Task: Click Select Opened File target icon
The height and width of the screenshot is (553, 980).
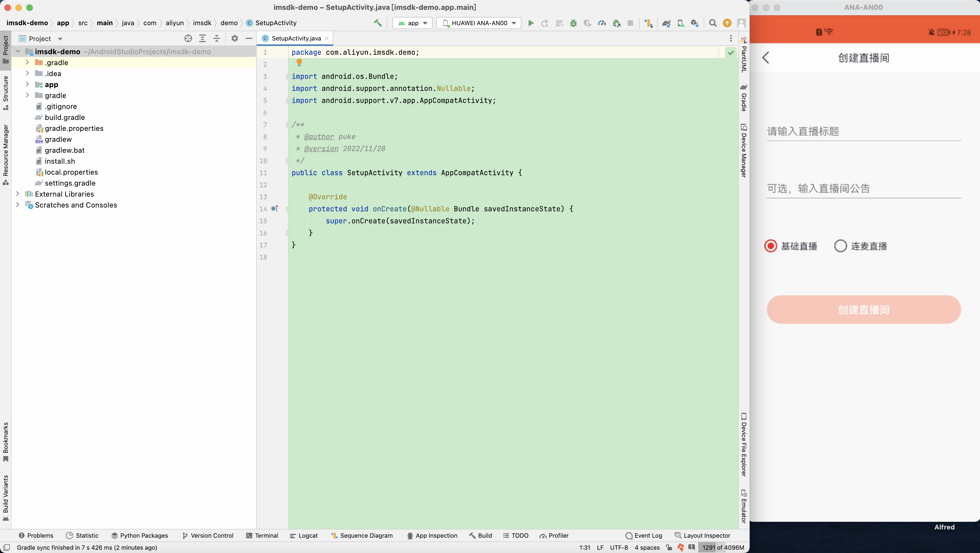Action: (188, 38)
